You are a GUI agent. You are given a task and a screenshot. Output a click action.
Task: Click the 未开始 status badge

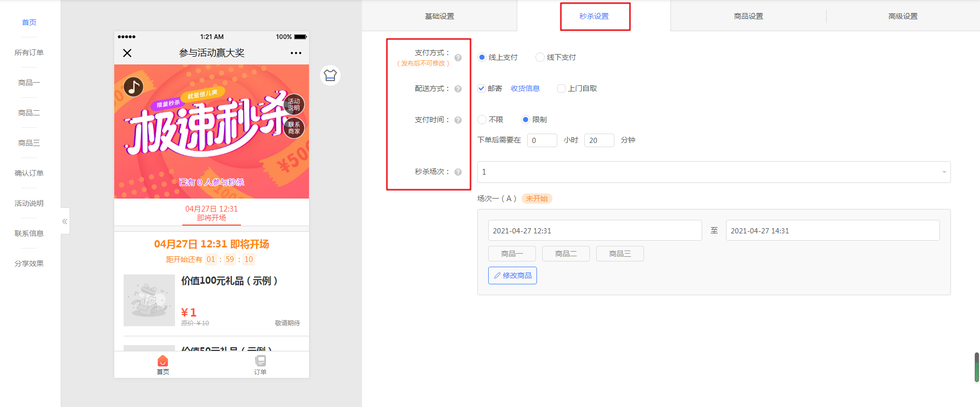point(537,199)
